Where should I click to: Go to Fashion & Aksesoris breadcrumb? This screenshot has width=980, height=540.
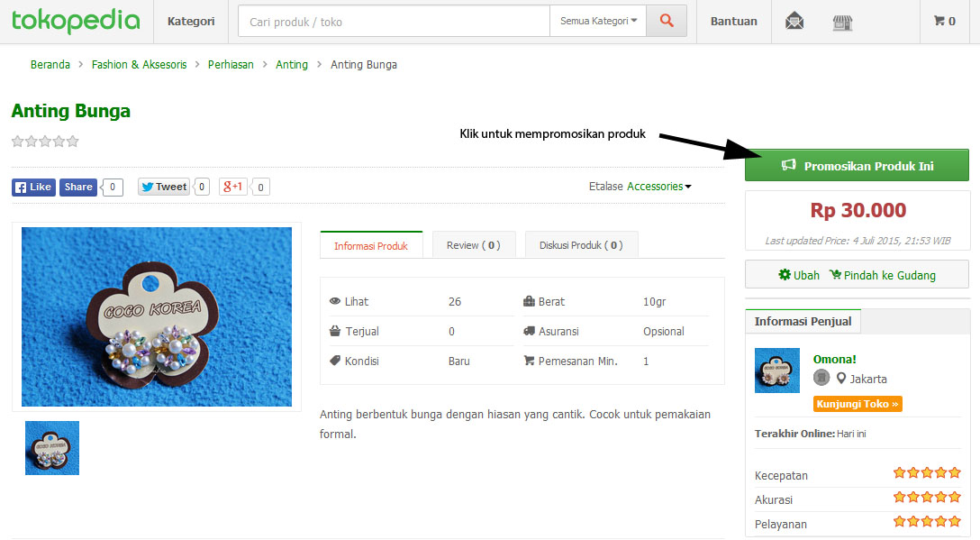tap(139, 64)
